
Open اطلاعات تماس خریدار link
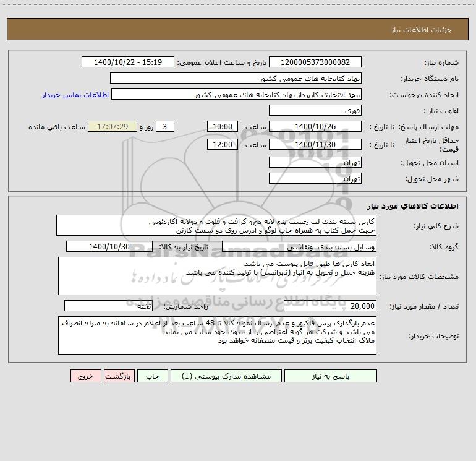click(75, 95)
